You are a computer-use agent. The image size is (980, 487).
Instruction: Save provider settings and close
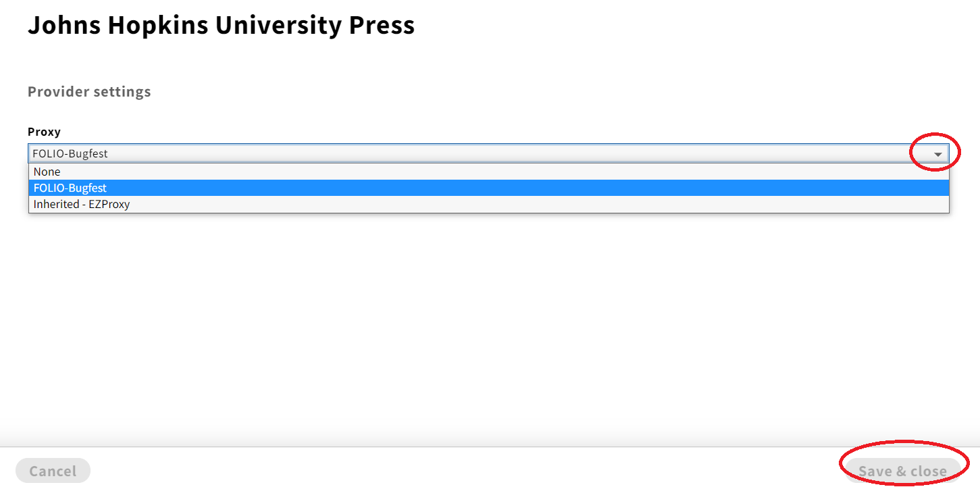902,471
